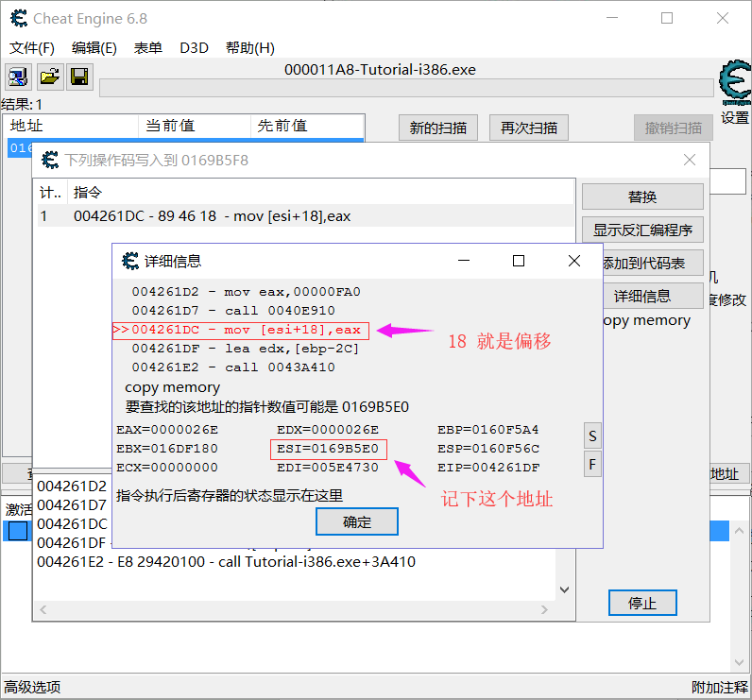Click the Cheat Engine logo settings icon
Viewport: 752px width, 700px height.
pos(734,81)
